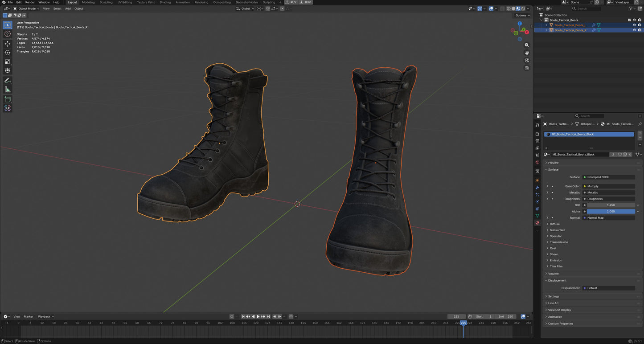Screen dimensions: 644x344
Task: Expand the Preview panel
Action: coord(553,163)
